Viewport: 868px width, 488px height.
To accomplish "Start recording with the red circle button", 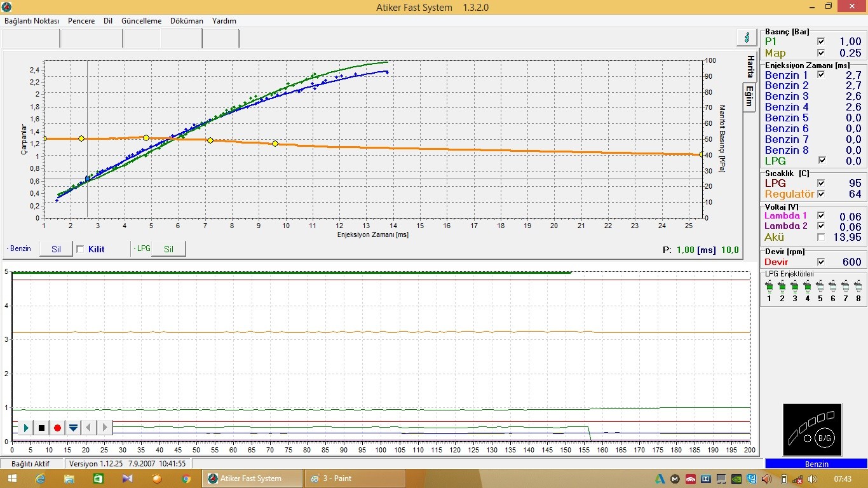I will pos(58,428).
